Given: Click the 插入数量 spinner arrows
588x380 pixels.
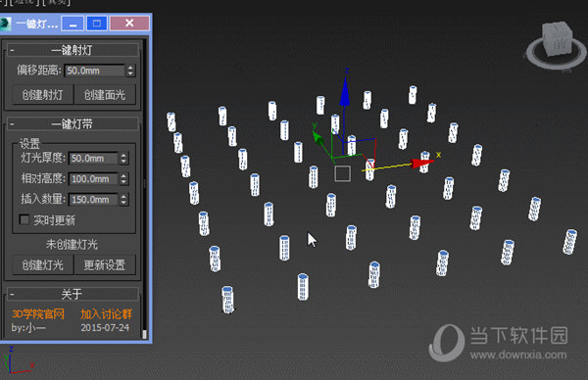Looking at the screenshot, I should (123, 200).
